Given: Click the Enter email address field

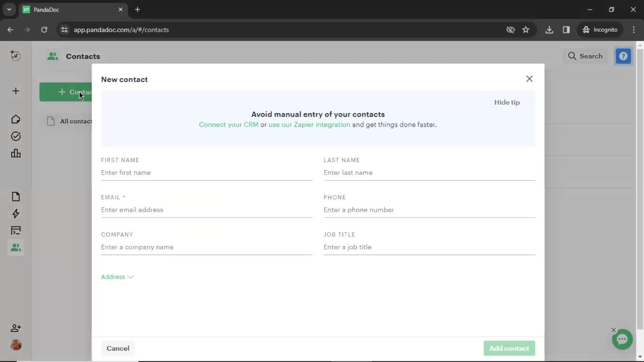Looking at the screenshot, I should (x=207, y=209).
